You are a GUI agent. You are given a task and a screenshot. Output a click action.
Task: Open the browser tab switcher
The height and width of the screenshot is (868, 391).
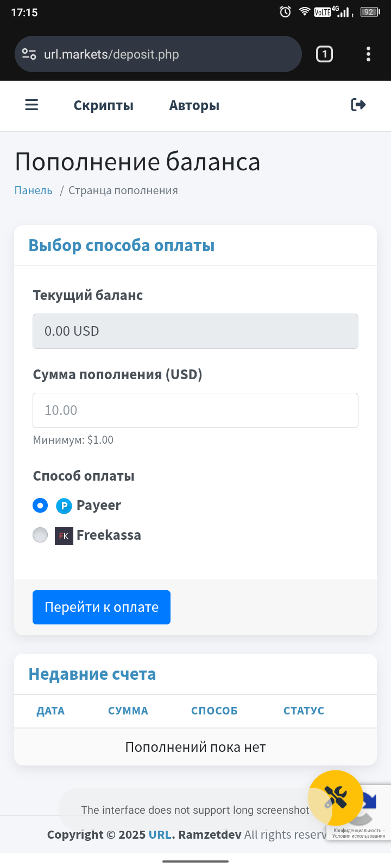(324, 54)
